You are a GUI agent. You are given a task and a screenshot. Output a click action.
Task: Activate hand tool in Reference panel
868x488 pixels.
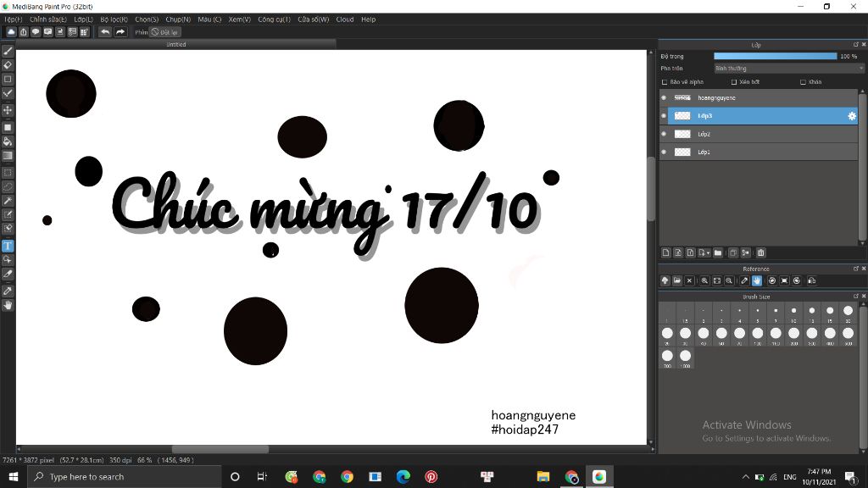coord(757,280)
